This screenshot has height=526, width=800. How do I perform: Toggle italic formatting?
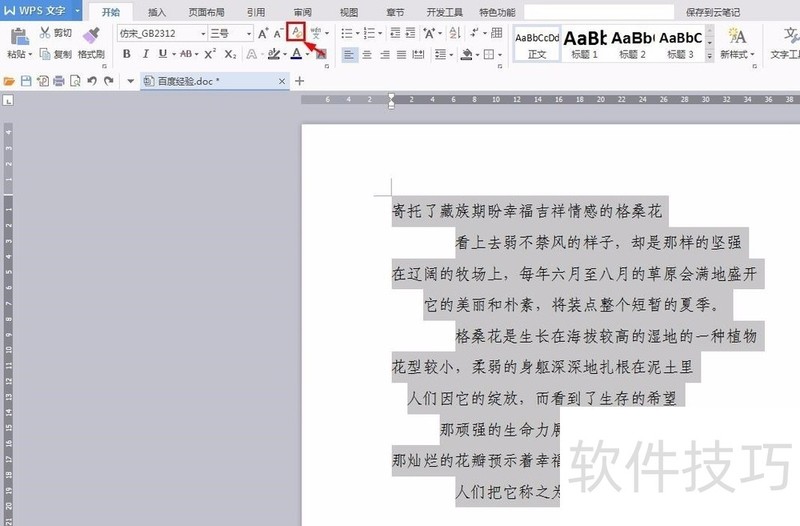point(145,54)
